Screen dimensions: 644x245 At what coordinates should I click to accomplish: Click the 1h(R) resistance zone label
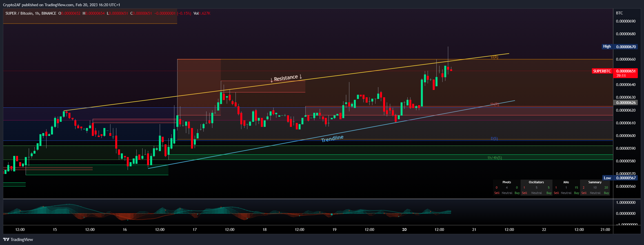(x=494, y=104)
